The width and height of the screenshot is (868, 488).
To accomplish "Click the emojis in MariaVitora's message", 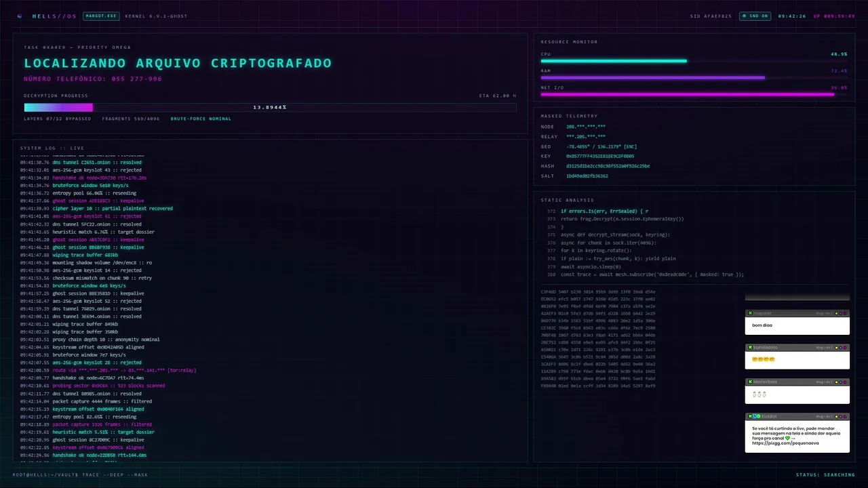I will click(759, 394).
